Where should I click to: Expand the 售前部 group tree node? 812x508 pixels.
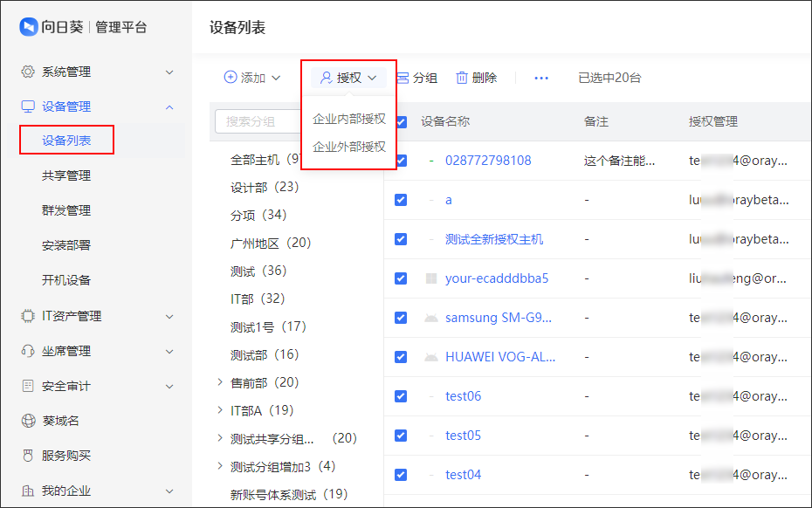220,382
